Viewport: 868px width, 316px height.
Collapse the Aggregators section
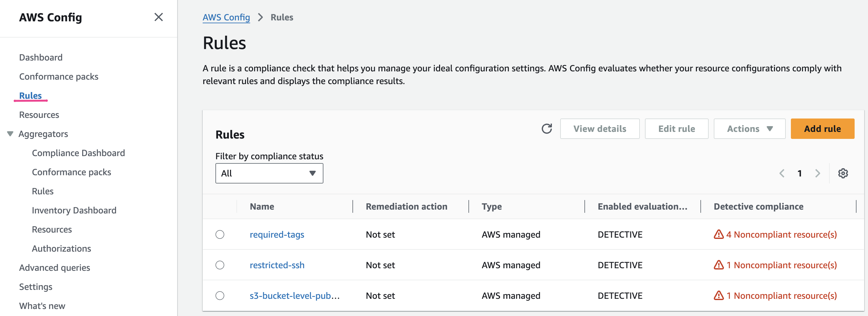pos(10,134)
